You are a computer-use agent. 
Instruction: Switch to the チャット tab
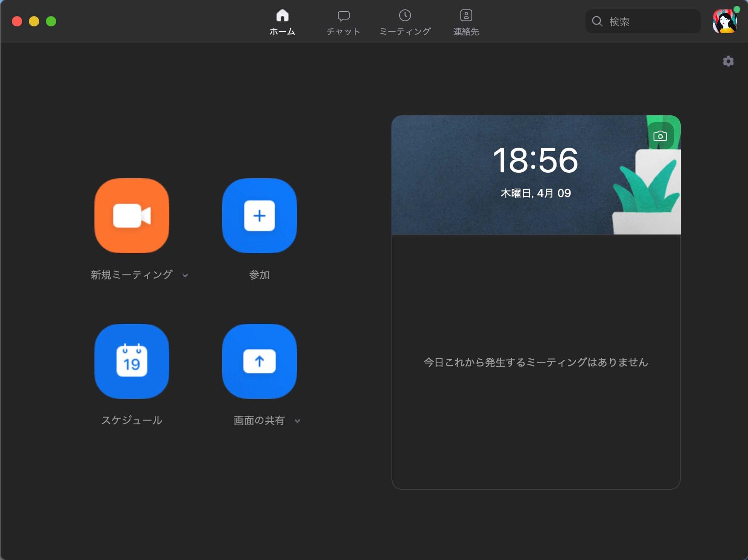point(343,23)
